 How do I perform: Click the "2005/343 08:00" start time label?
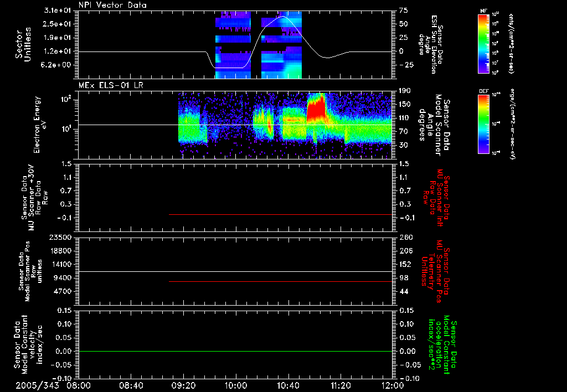tap(53, 386)
